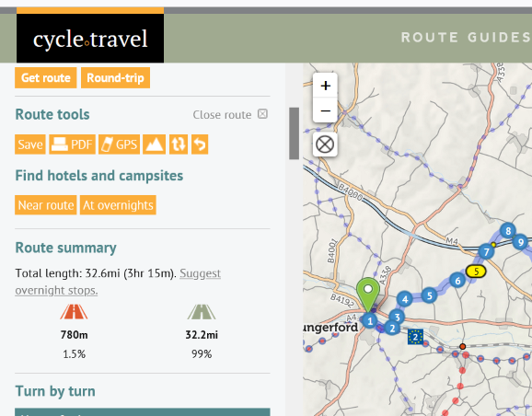Open Suggest overnight stops link

pyautogui.click(x=118, y=282)
